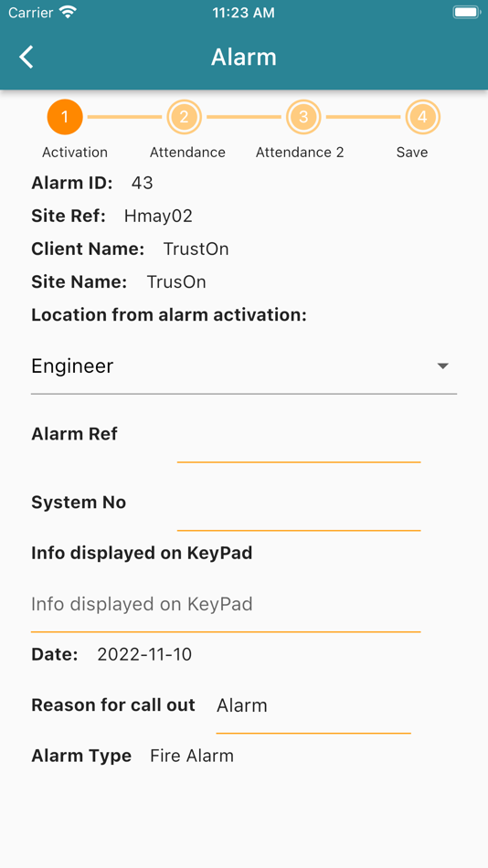The image size is (488, 868).
Task: Go to step 2 Attendance circle
Action: point(184,117)
